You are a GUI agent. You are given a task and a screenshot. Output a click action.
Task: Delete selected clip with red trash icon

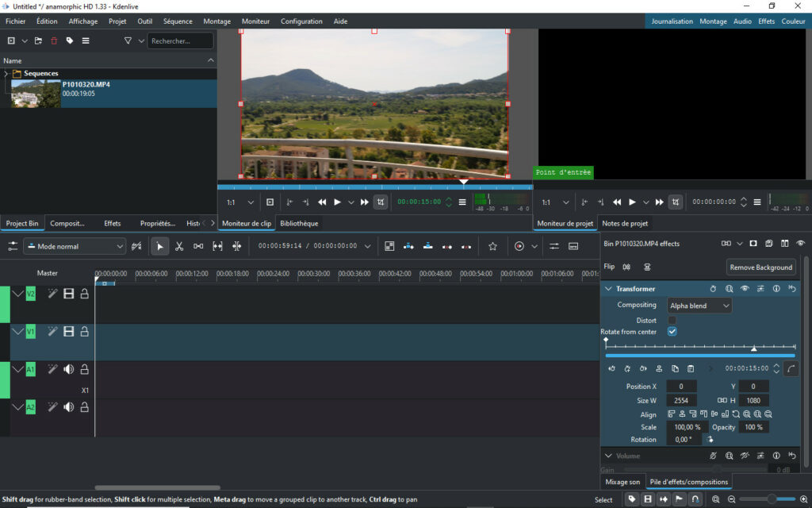[x=54, y=41]
